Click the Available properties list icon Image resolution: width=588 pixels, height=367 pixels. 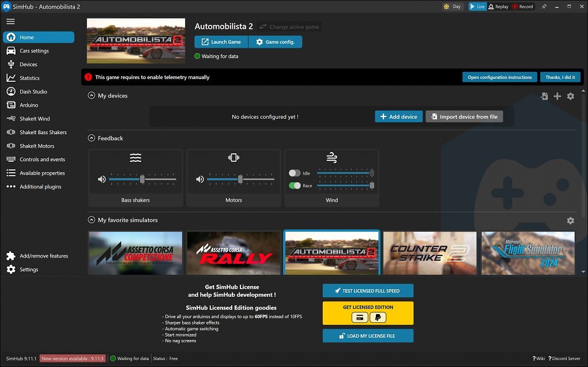pos(12,173)
